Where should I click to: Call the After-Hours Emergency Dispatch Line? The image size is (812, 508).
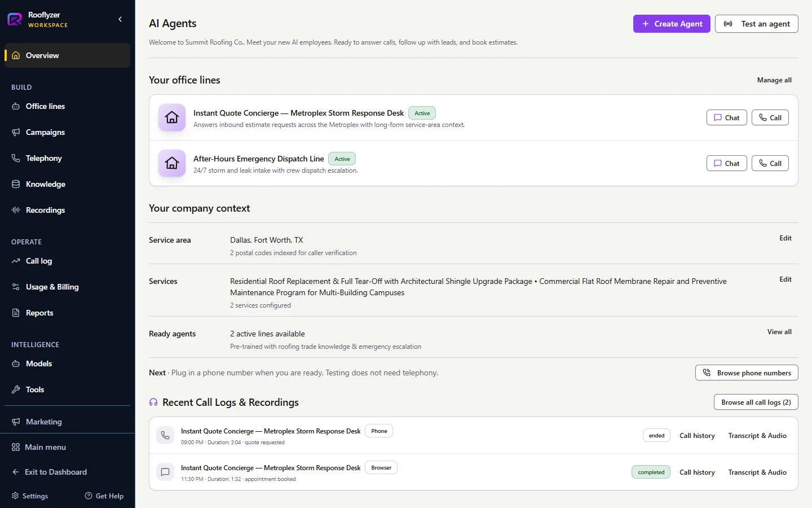pyautogui.click(x=770, y=163)
